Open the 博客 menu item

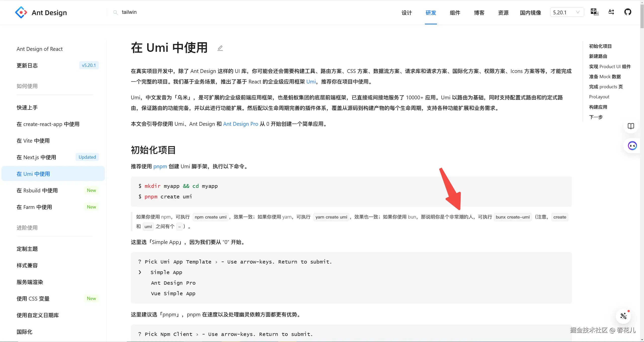479,13
